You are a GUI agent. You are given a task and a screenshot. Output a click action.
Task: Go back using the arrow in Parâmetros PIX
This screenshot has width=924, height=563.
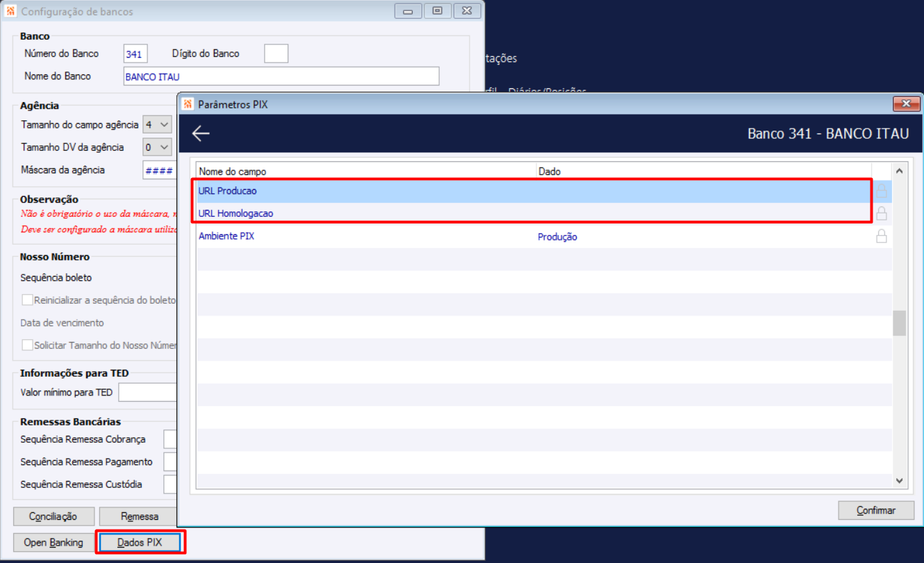pyautogui.click(x=201, y=133)
